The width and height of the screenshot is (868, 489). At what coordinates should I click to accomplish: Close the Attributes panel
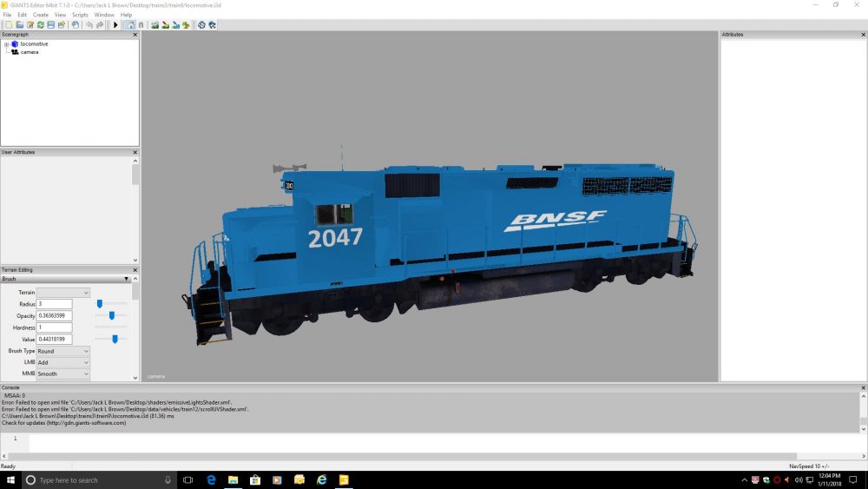click(x=863, y=35)
